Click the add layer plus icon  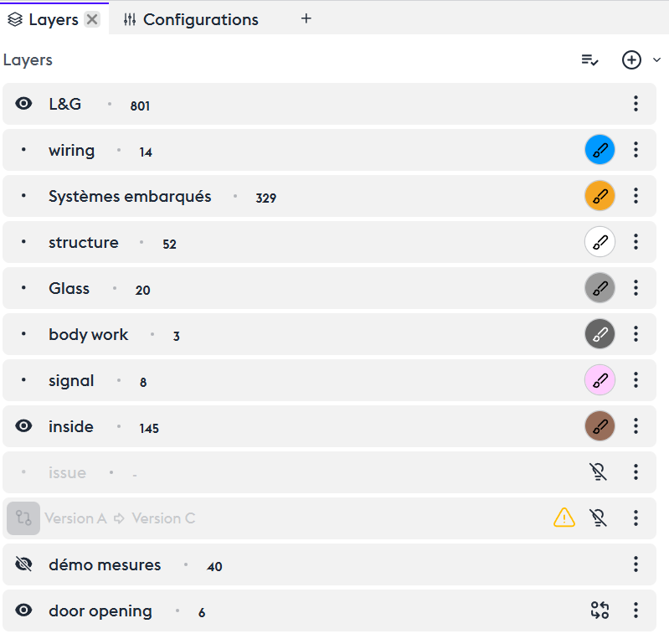631,60
